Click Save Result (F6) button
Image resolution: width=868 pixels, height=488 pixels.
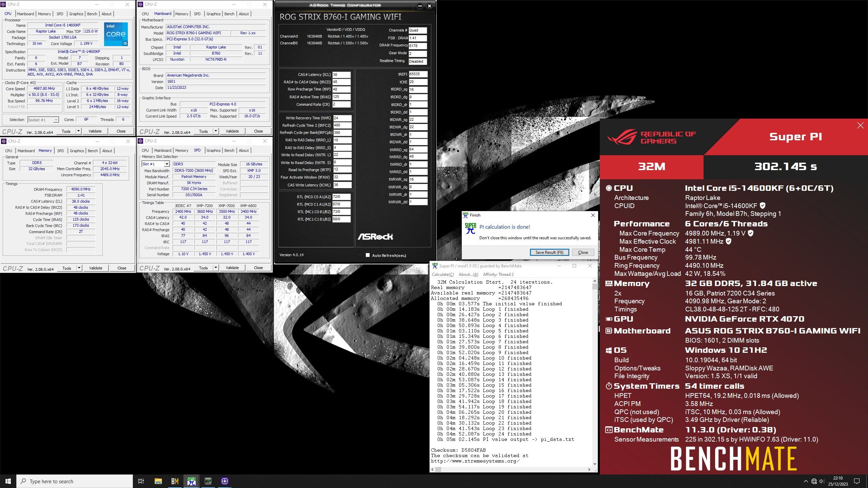point(549,252)
